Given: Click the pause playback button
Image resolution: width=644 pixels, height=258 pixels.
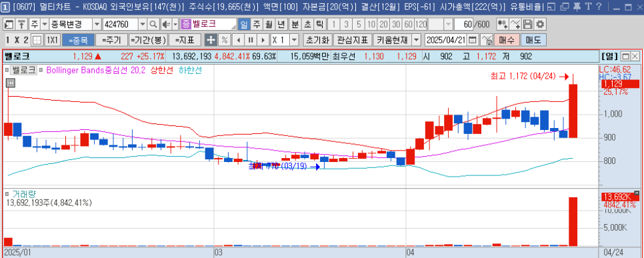Looking at the screenshot, I should click(251, 40).
